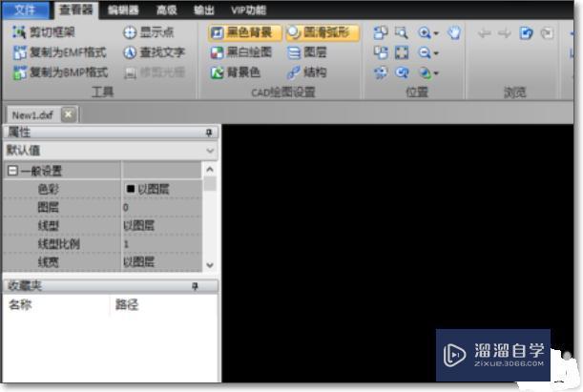Click the properties scrollbar up arrow

pyautogui.click(x=210, y=170)
